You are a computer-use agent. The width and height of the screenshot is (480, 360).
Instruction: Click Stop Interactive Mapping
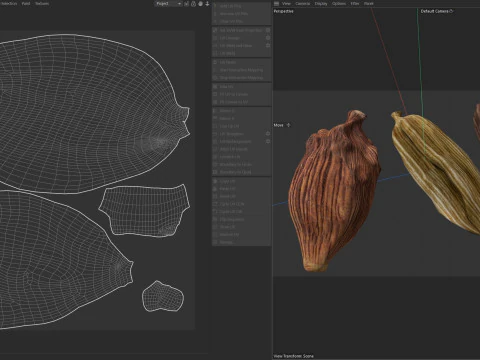pos(241,78)
